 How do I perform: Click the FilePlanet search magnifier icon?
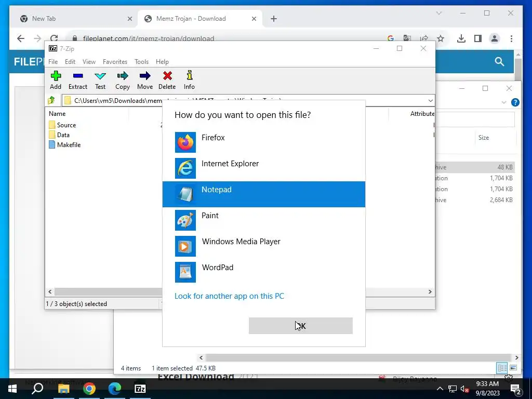pos(499,61)
